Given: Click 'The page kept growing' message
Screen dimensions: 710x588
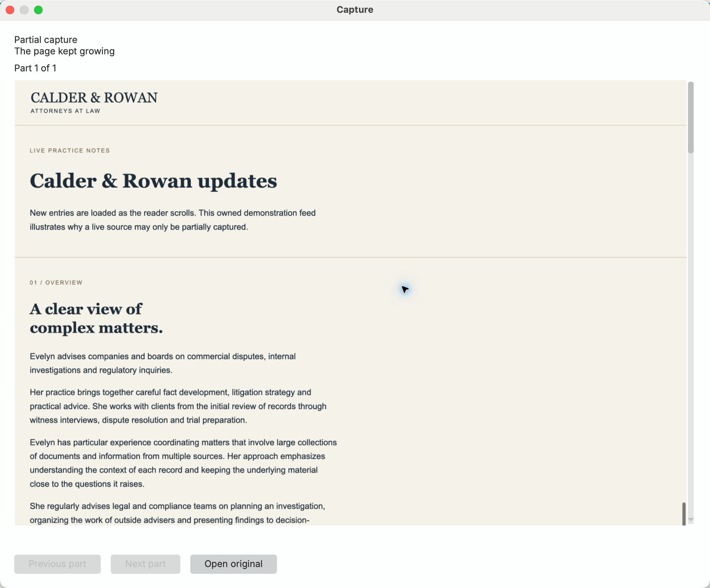Looking at the screenshot, I should pyautogui.click(x=64, y=51).
